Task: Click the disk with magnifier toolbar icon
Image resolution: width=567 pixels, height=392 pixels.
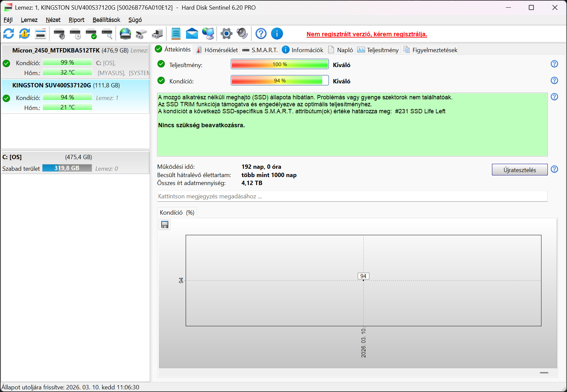Action: [107, 34]
